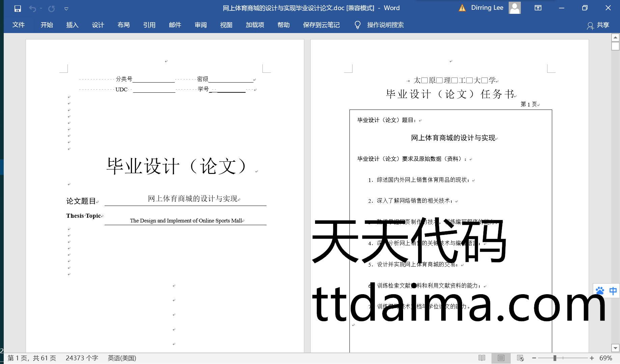Click the user account avatar picture
This screenshot has width=620, height=364.
coord(514,8)
